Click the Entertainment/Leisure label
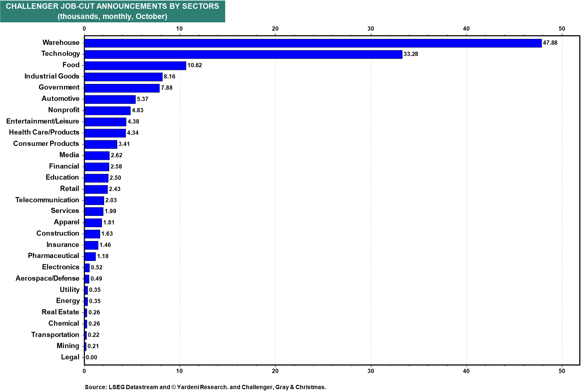This screenshot has width=588, height=392. coord(43,121)
